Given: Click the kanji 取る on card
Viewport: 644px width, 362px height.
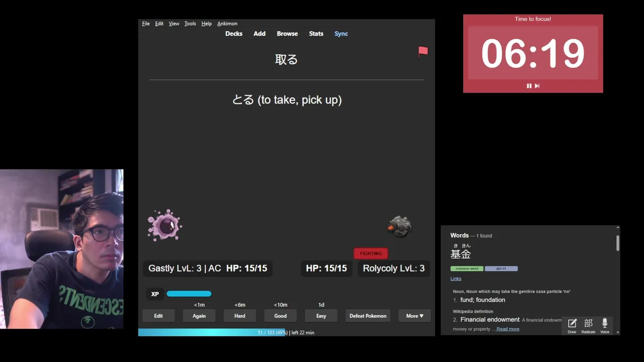Looking at the screenshot, I should click(286, 59).
